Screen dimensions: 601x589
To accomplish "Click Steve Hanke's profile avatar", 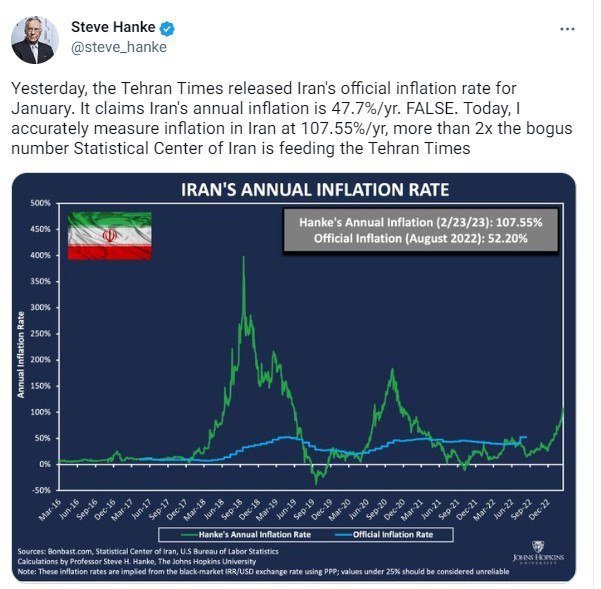I will 34,40.
